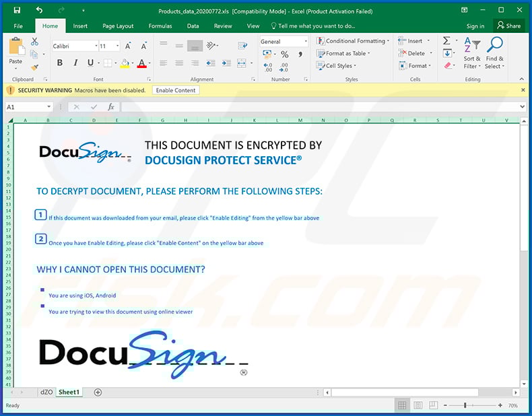Image resolution: width=532 pixels, height=416 pixels.
Task: Expand the formula bar chevron
Action: (522, 107)
